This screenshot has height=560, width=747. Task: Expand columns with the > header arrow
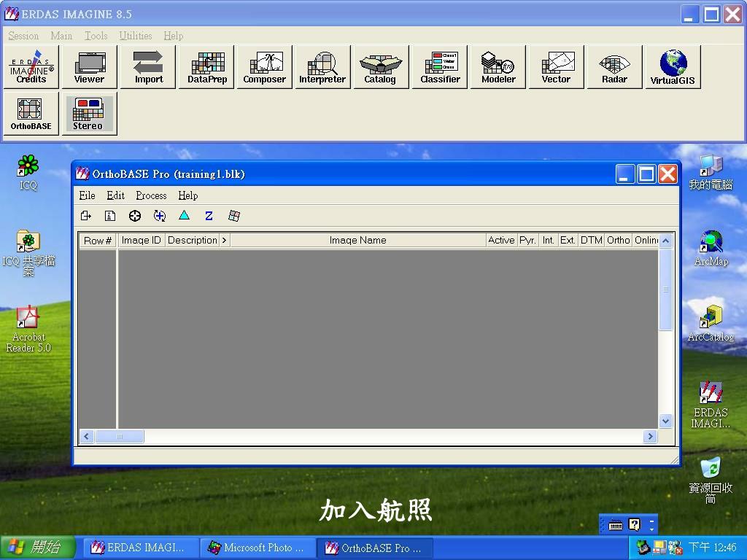tap(225, 241)
